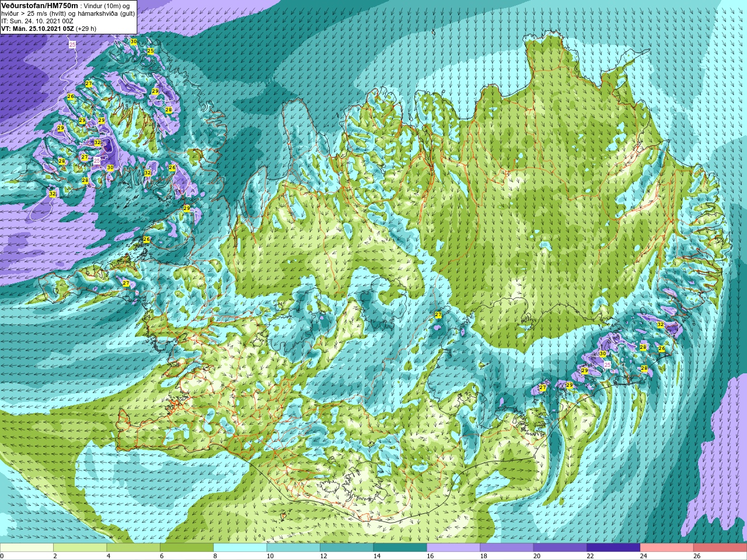
Task: Pick the 18–20 m/s medium purple legend swatch
Action: [x=507, y=547]
